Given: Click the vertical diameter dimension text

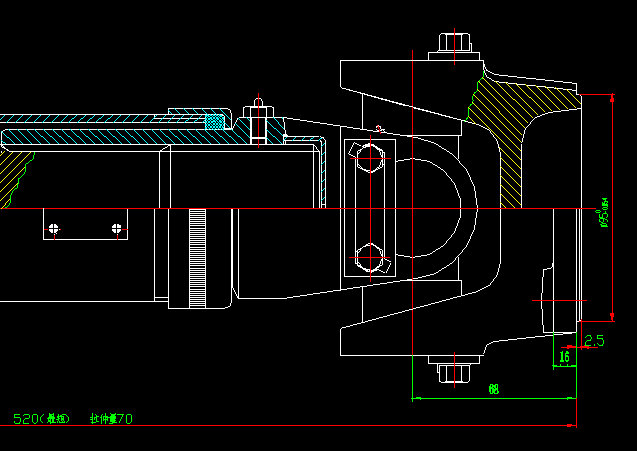Looking at the screenshot, I should [x=603, y=212].
